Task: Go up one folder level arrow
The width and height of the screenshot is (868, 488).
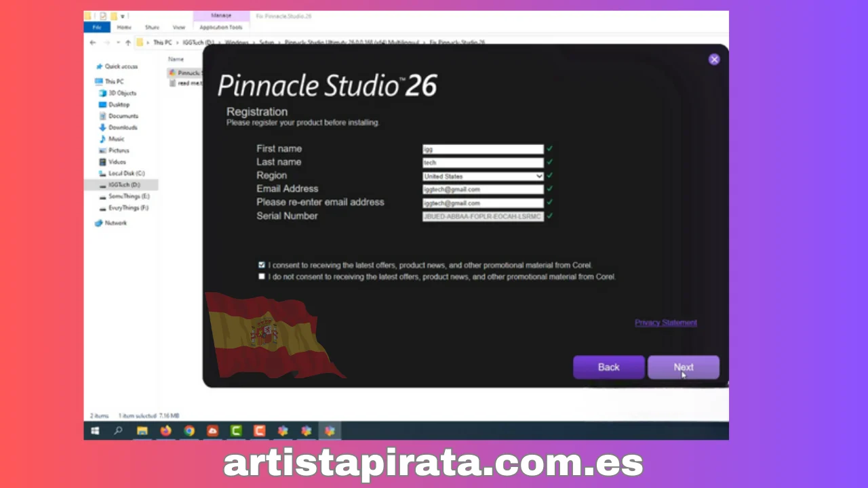Action: (x=127, y=42)
